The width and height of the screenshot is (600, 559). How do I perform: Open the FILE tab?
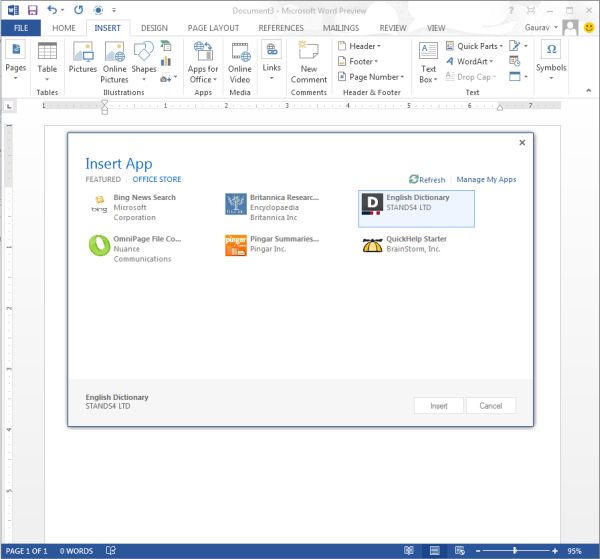tap(21, 28)
